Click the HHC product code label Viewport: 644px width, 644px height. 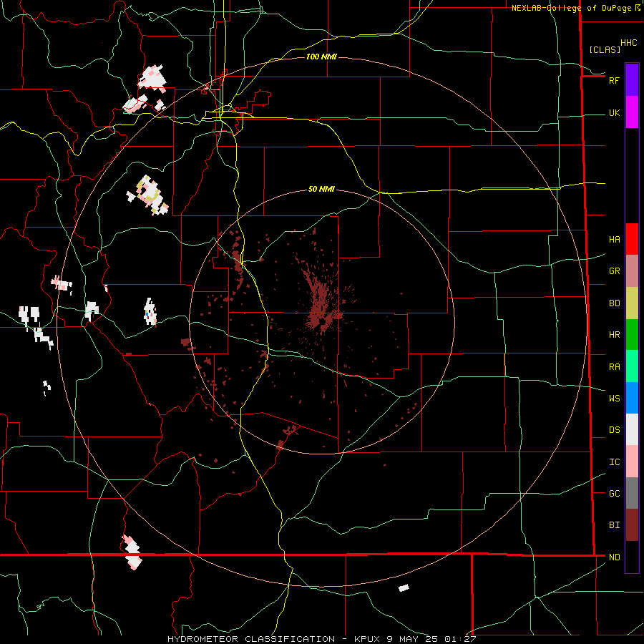(x=628, y=43)
